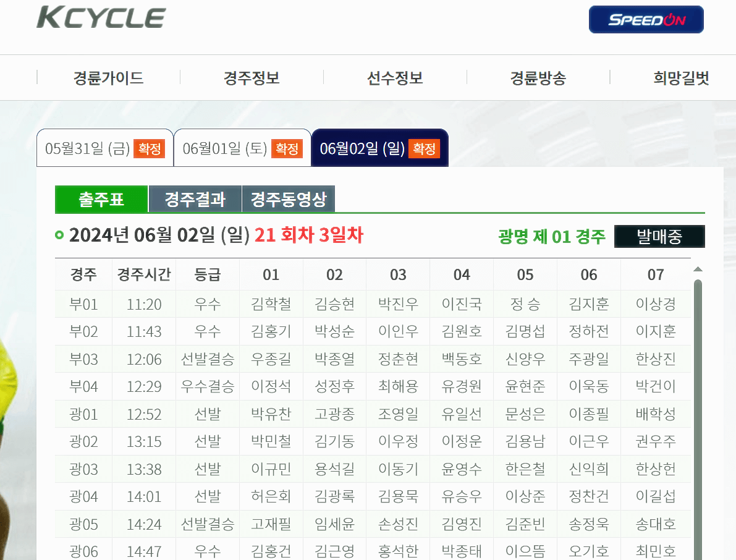Click rider 최민호 in 광06 row
Image resolution: width=736 pixels, height=560 pixels.
pyautogui.click(x=656, y=551)
